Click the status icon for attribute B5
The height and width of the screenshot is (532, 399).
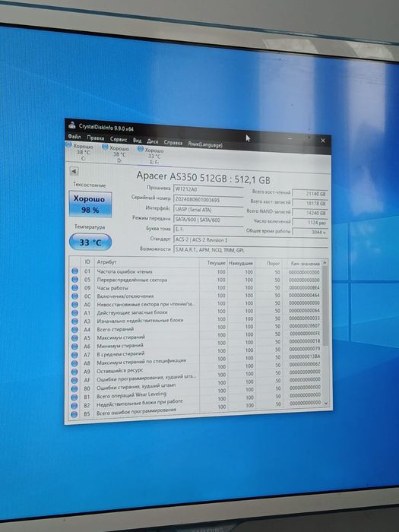75,414
